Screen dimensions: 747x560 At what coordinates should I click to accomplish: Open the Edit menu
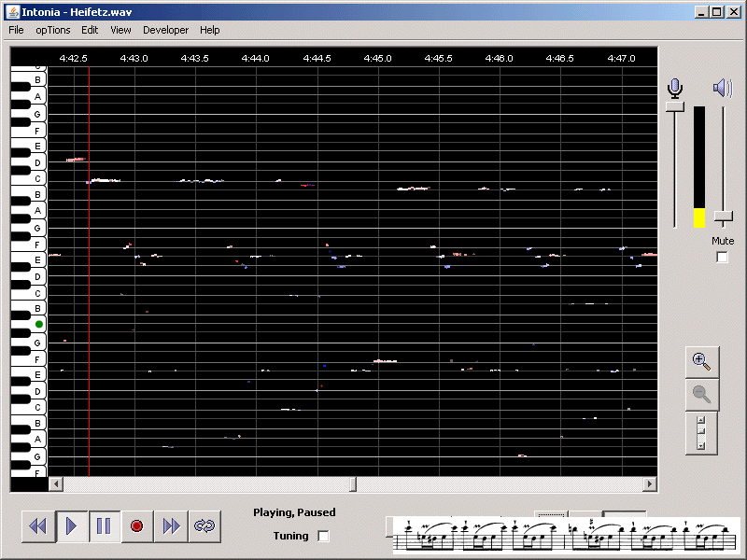point(90,30)
